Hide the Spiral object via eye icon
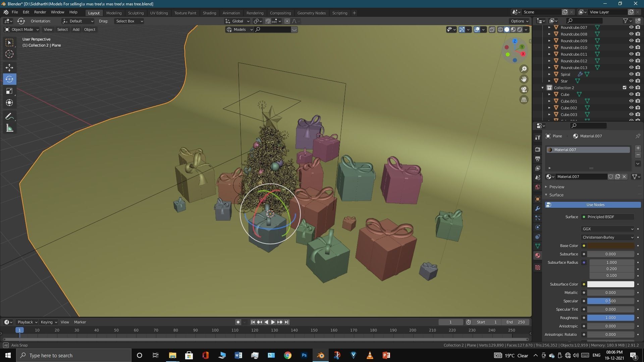644x362 pixels. (631, 74)
